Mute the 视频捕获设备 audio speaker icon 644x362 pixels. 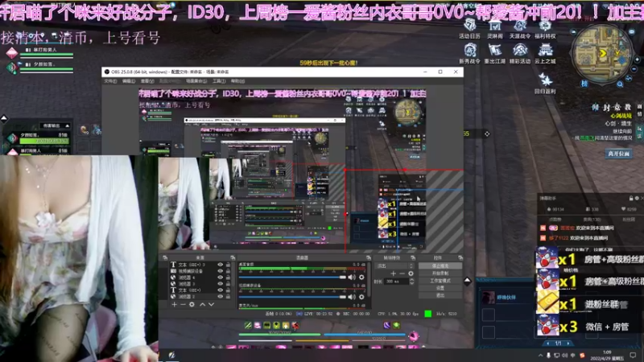click(352, 297)
